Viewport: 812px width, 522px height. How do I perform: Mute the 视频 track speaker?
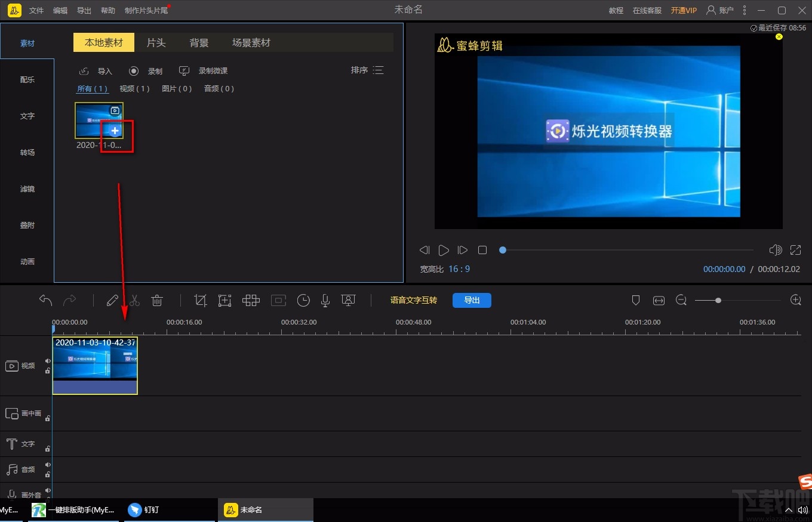(48, 361)
